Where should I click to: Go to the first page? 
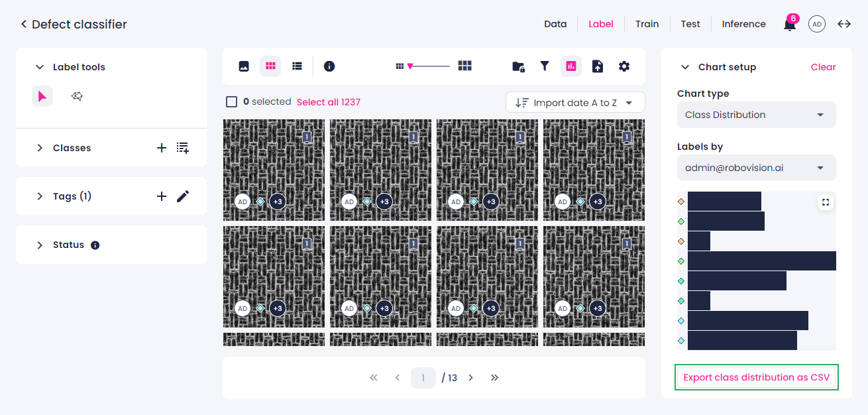tap(374, 378)
